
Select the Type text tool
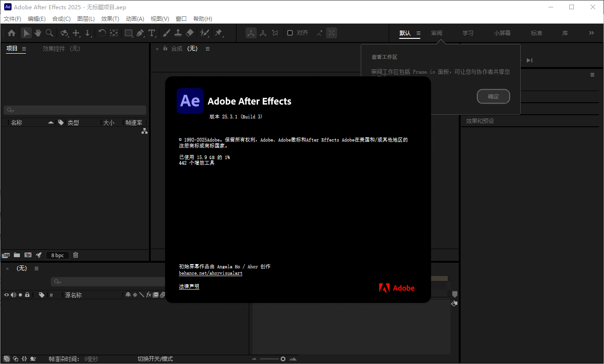(x=152, y=33)
